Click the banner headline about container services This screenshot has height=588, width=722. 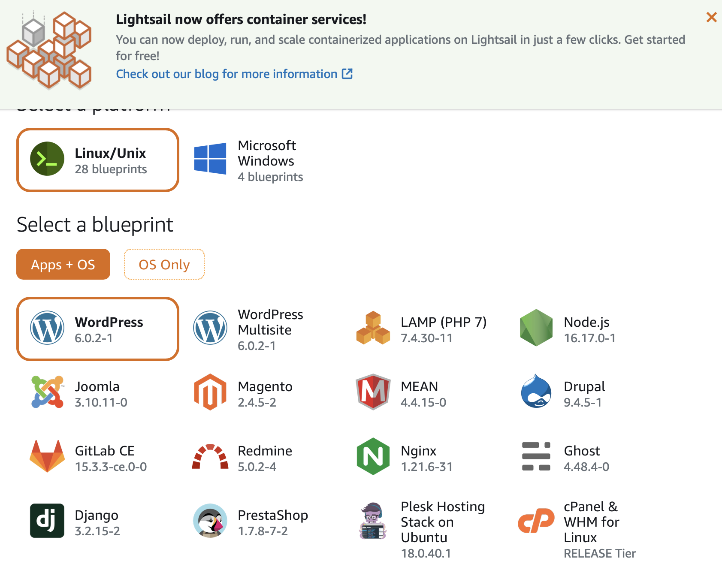tap(241, 19)
